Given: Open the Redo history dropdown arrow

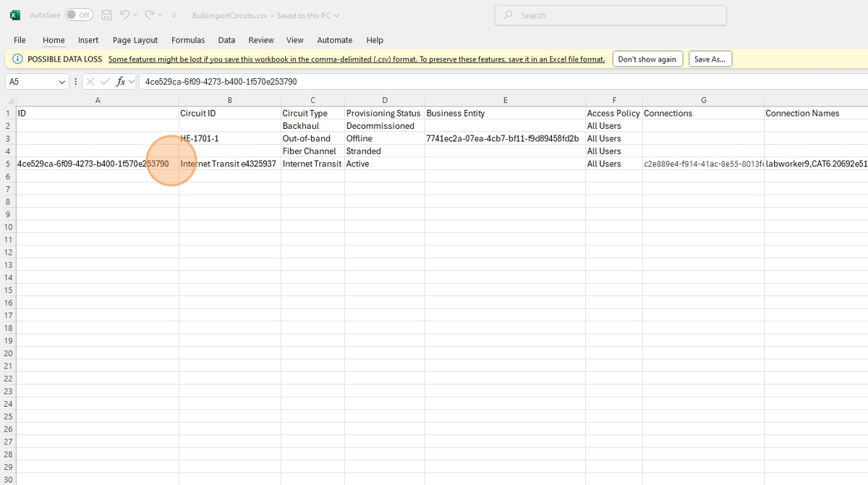Looking at the screenshot, I should coord(160,15).
